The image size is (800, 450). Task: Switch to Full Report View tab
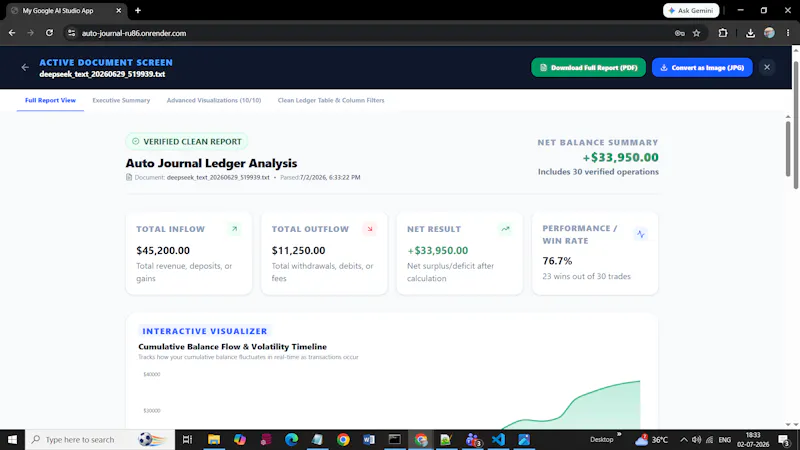click(x=50, y=101)
